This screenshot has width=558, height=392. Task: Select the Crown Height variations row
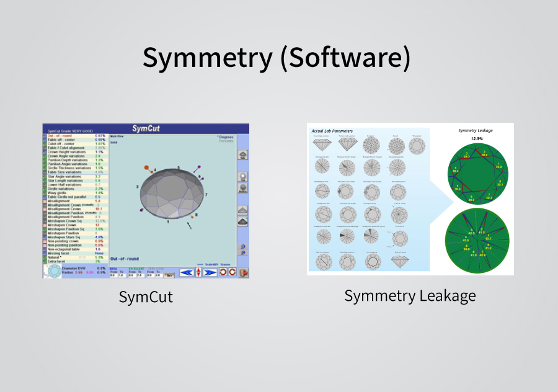tap(68, 152)
